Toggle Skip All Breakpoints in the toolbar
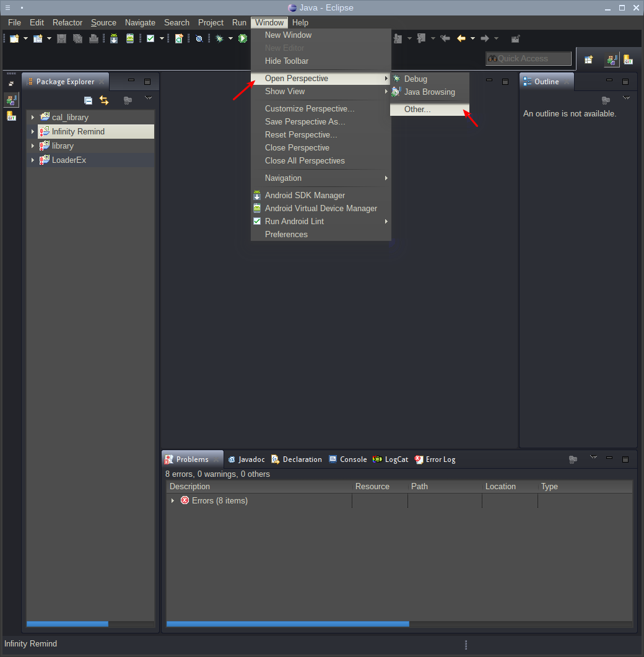This screenshot has width=644, height=657. tap(199, 39)
